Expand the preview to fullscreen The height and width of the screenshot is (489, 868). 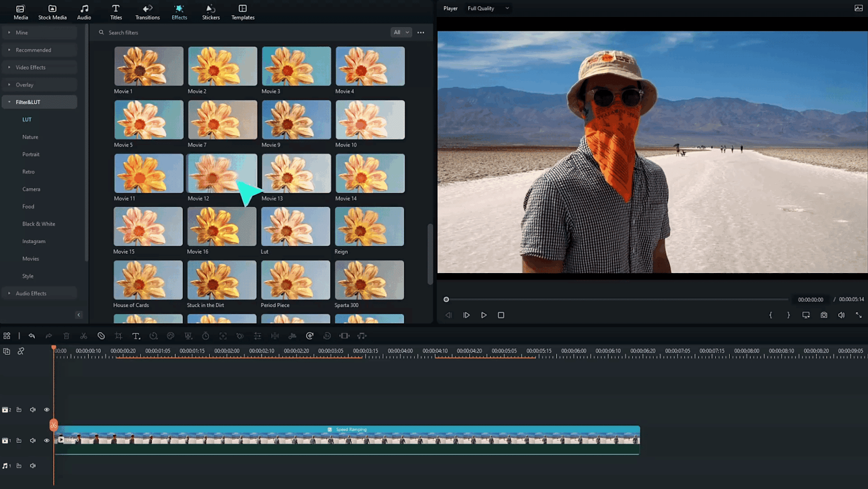click(x=859, y=315)
